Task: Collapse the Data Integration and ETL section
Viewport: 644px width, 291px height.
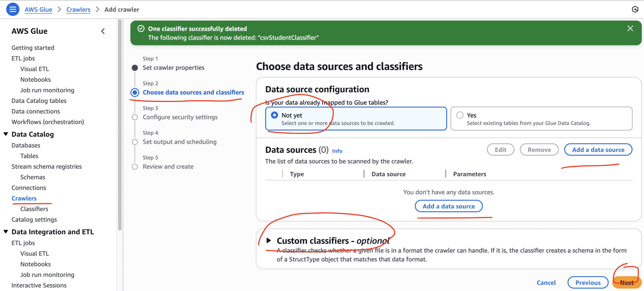Action: [x=6, y=231]
